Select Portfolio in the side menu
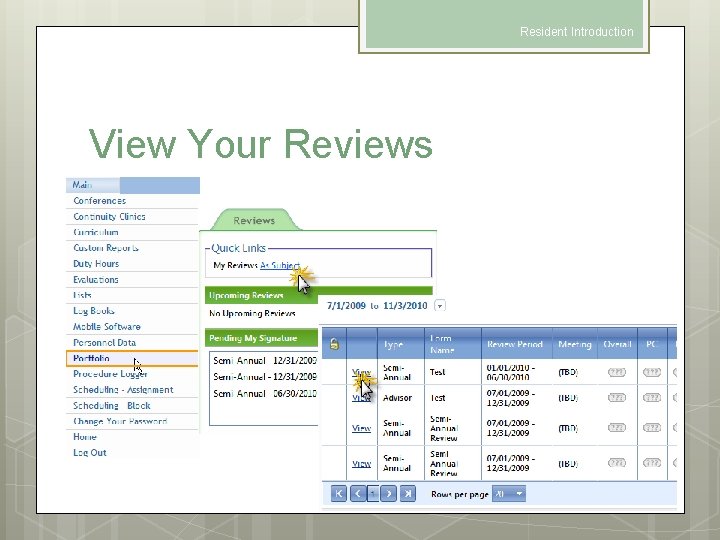 [132, 358]
